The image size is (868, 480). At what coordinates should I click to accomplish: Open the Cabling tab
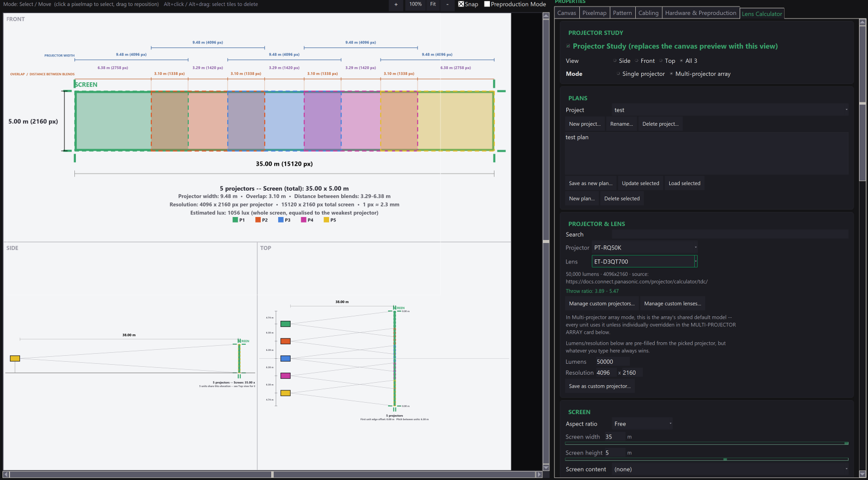point(648,13)
